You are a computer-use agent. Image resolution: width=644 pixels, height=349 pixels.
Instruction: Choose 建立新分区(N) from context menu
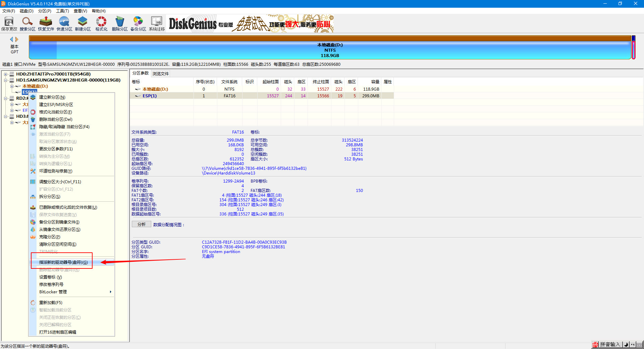[x=71, y=97]
